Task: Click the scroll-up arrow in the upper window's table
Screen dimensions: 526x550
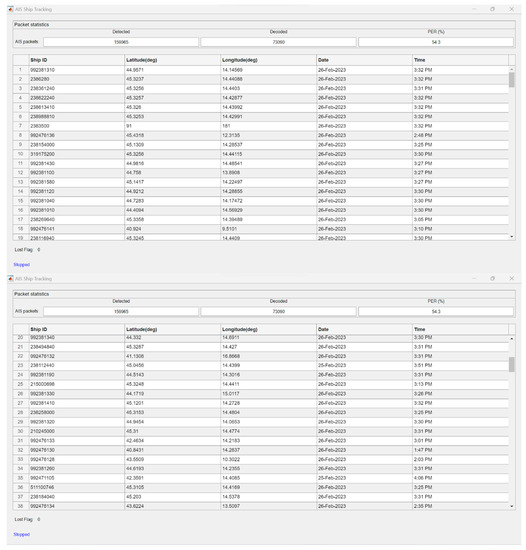Action: coord(512,69)
